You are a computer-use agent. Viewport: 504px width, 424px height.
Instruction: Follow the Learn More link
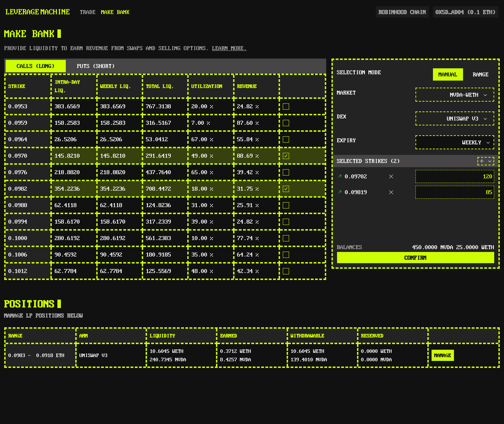pos(229,48)
